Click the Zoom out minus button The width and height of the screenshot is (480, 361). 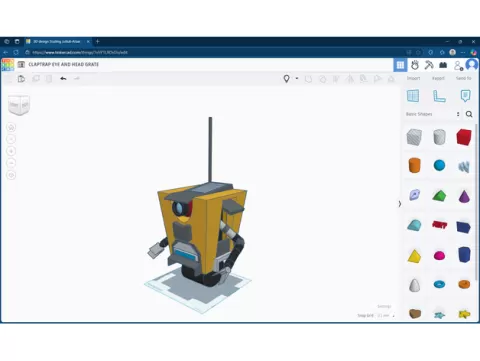[11, 163]
